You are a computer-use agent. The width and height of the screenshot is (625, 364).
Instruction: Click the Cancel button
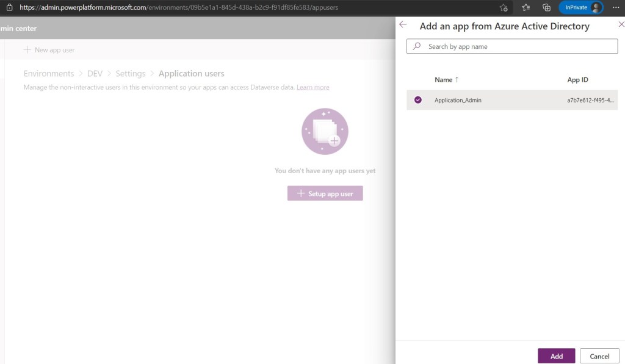[x=599, y=356]
